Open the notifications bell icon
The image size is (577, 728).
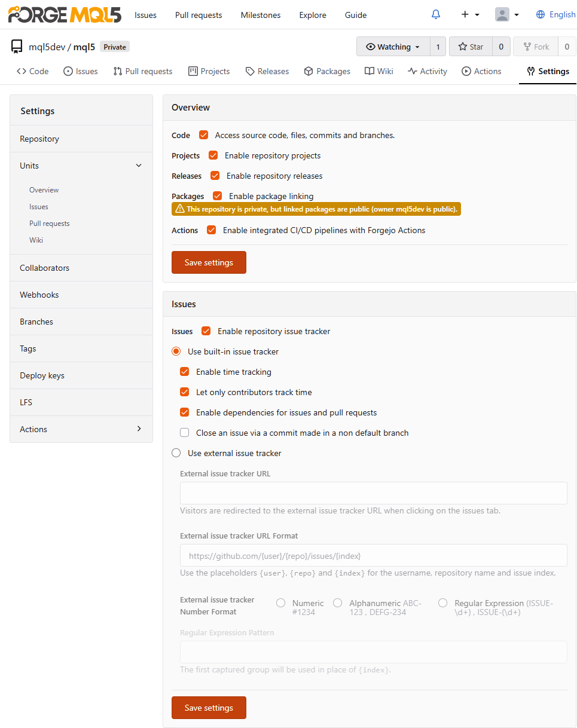pyautogui.click(x=436, y=14)
